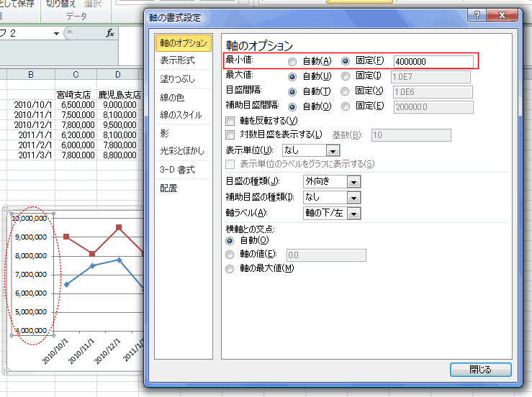The height and width of the screenshot is (397, 532).
Task: Click chart axis label 10,000,000
Action: (x=30, y=219)
